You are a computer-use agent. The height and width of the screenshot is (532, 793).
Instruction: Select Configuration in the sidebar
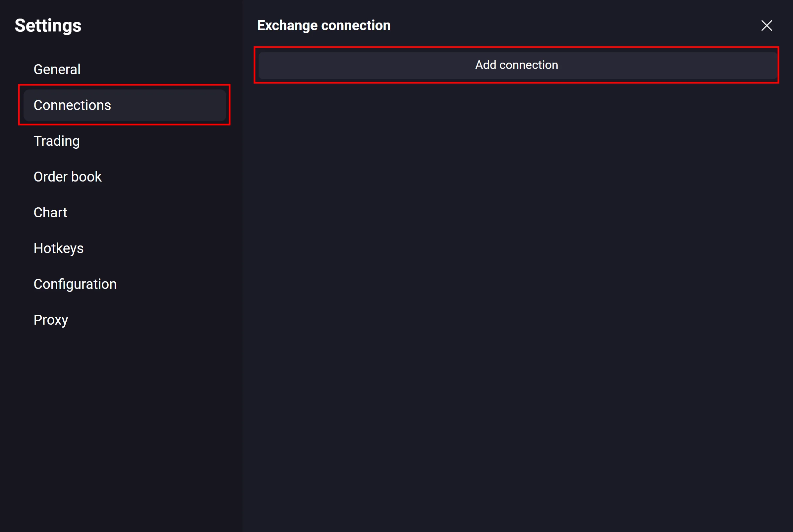pyautogui.click(x=75, y=284)
